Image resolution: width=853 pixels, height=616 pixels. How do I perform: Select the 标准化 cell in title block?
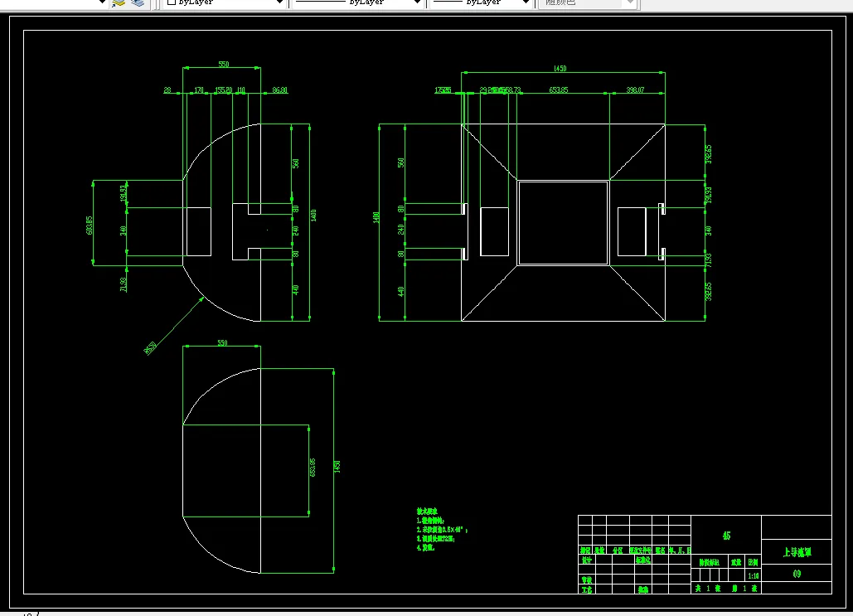(643, 560)
